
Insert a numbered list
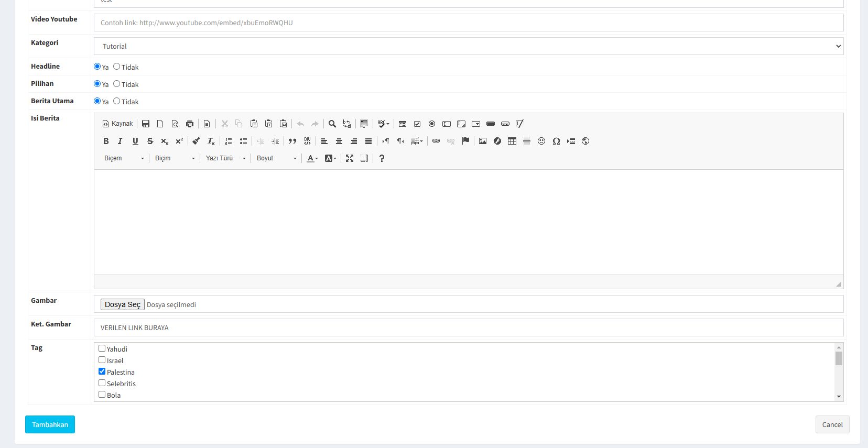click(229, 141)
